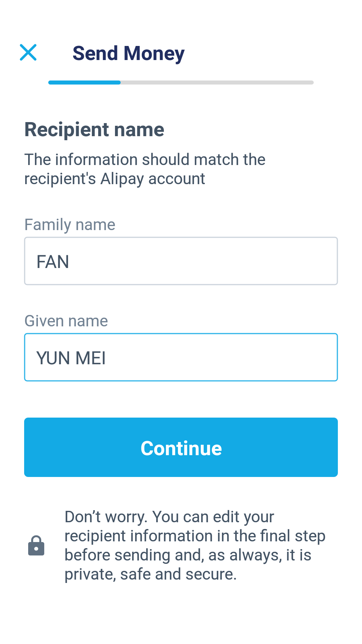Image resolution: width=362 pixels, height=644 pixels.
Task: Focus the Given name input field
Action: [x=181, y=357]
